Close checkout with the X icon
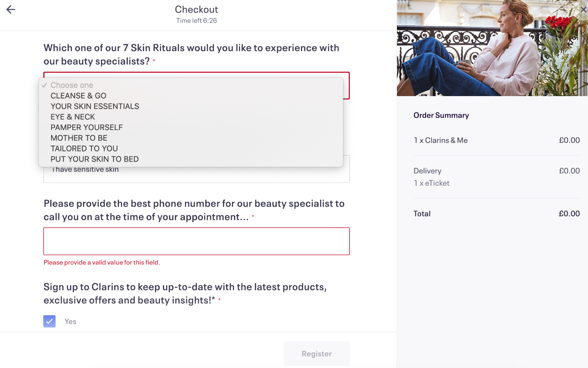Viewport: 588px width, 368px height. [x=583, y=9]
